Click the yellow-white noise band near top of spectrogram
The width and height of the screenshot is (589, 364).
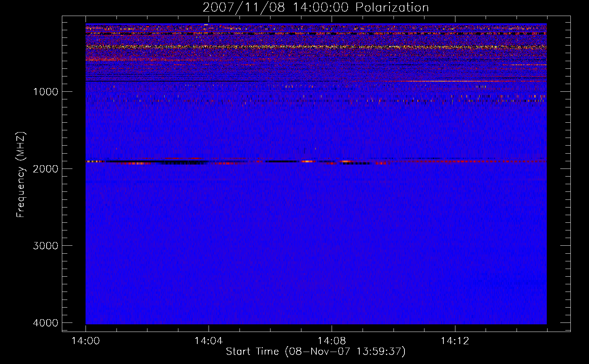(316, 47)
